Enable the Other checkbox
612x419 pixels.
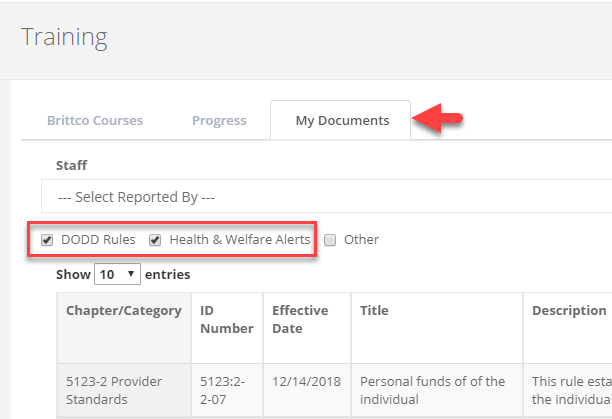[330, 240]
